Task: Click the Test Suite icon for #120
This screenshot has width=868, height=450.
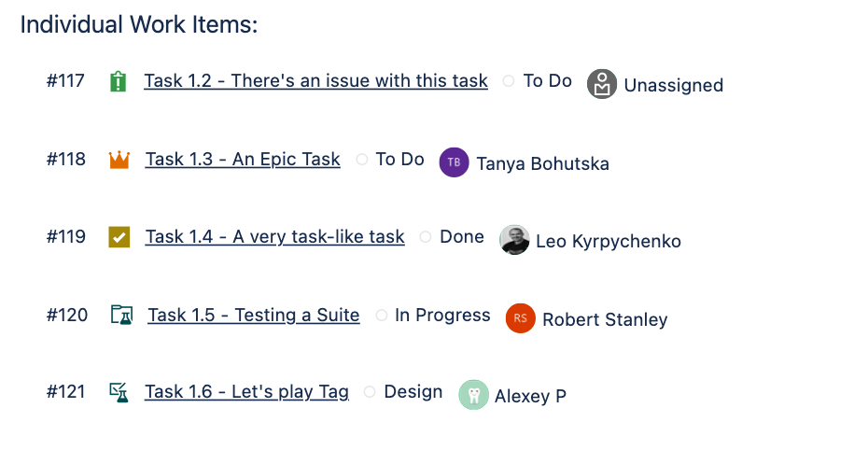Action: 121,316
